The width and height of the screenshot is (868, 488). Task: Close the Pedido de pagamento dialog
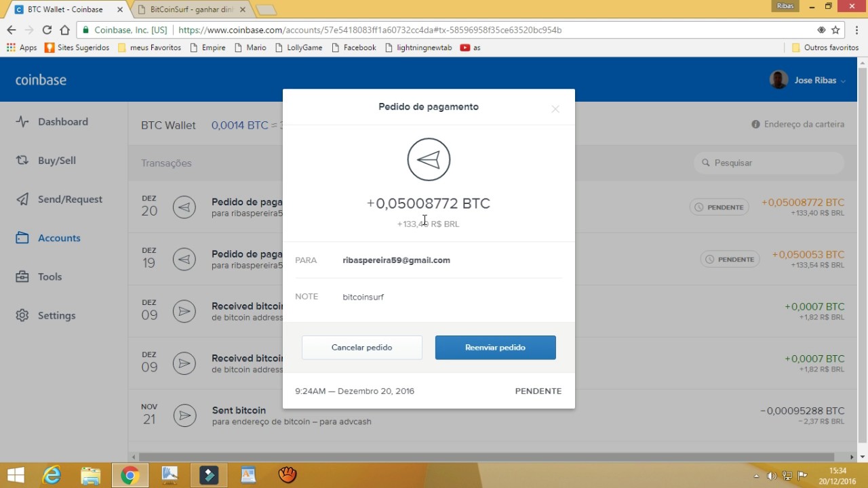click(x=555, y=108)
